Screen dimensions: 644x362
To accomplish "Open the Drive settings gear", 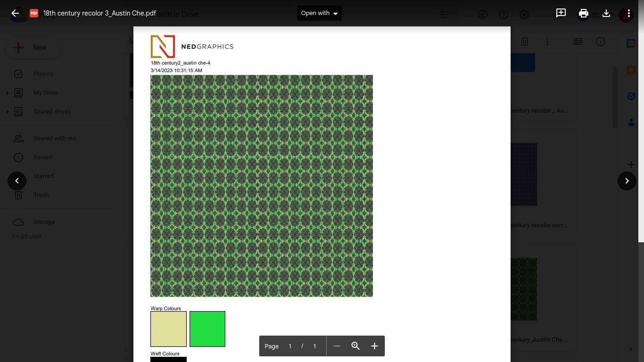I will 524,15.
